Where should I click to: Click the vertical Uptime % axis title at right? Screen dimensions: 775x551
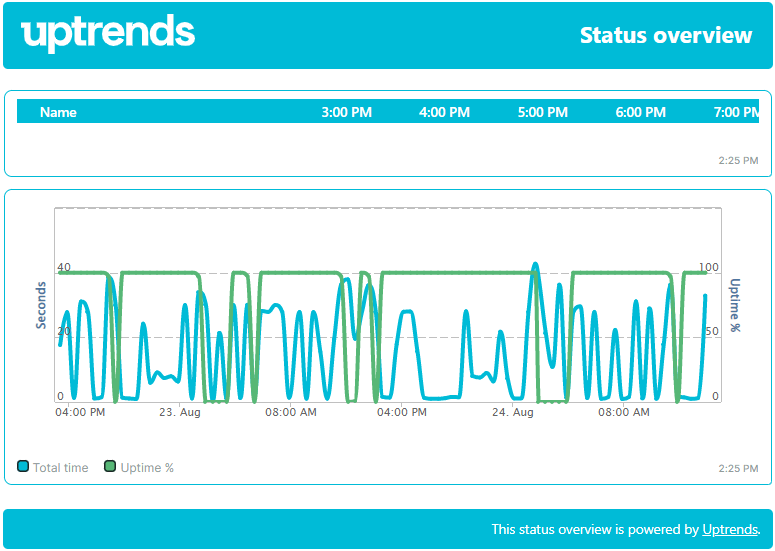[x=735, y=305]
